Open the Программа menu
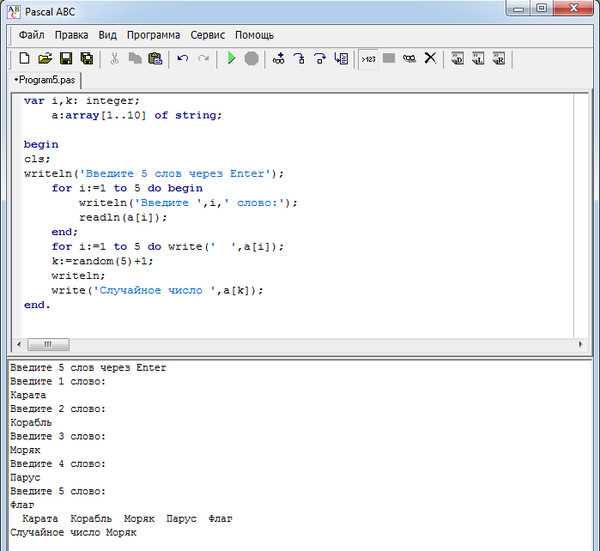Image resolution: width=600 pixels, height=551 pixels. (x=153, y=35)
